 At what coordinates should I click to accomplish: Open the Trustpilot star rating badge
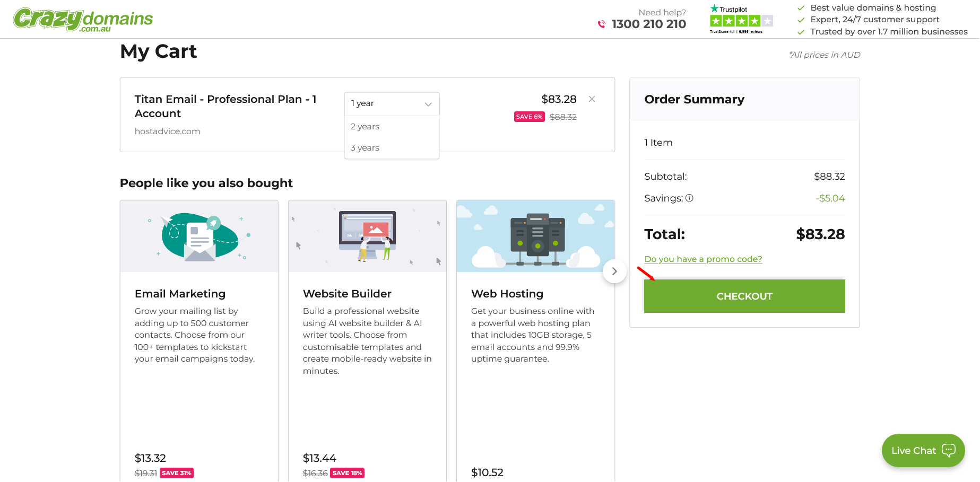[741, 20]
